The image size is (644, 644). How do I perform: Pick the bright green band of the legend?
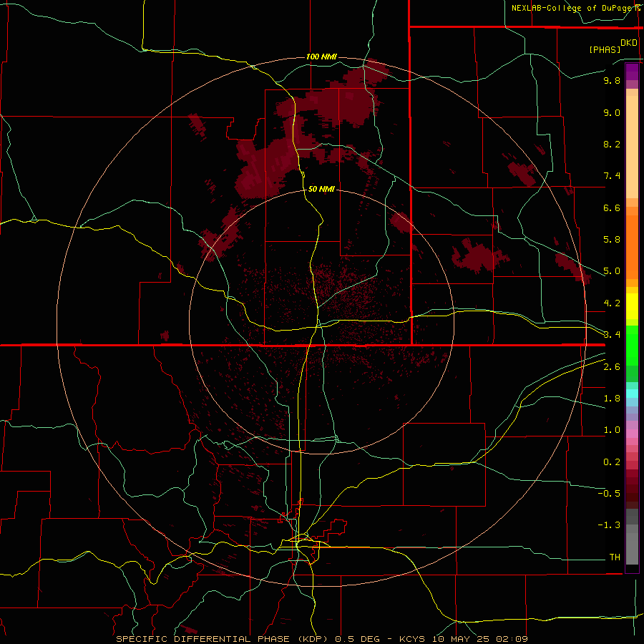pyautogui.click(x=632, y=345)
